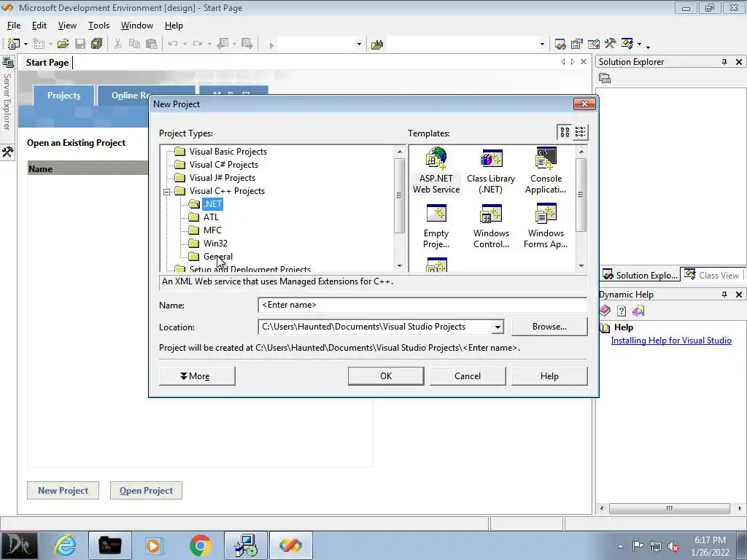This screenshot has height=560, width=747.
Task: Open the View menu
Action: coord(67,26)
